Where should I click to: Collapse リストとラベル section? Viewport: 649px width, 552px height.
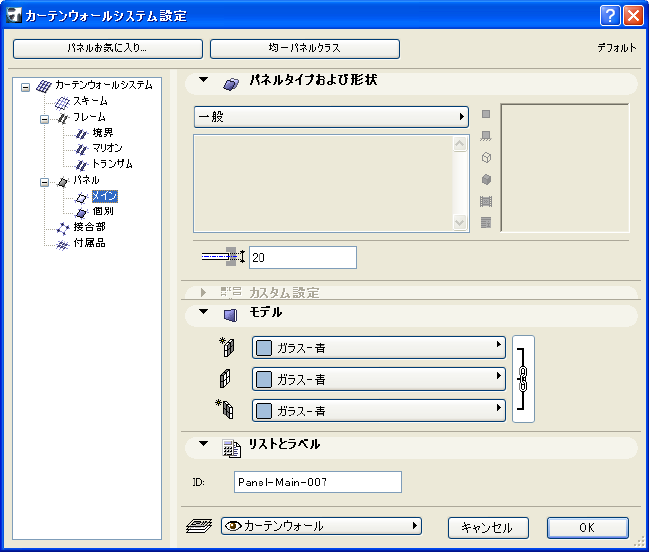tap(203, 444)
